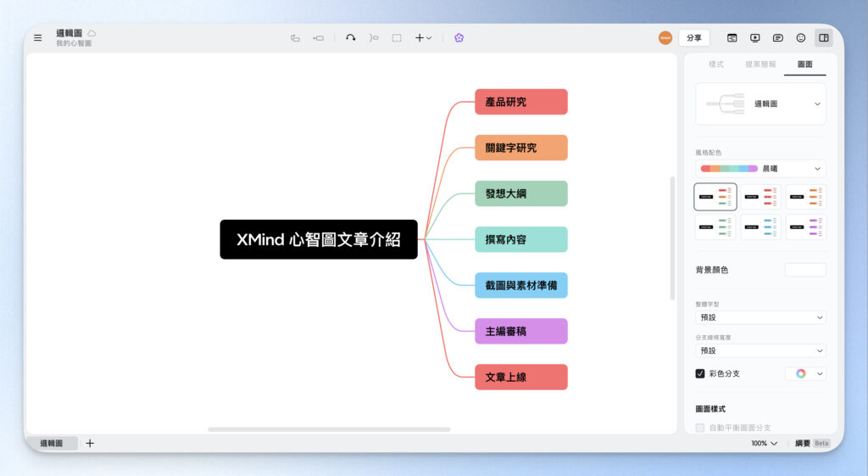
Task: Select the purple theme thumbnail in bottom row
Action: coord(806,227)
